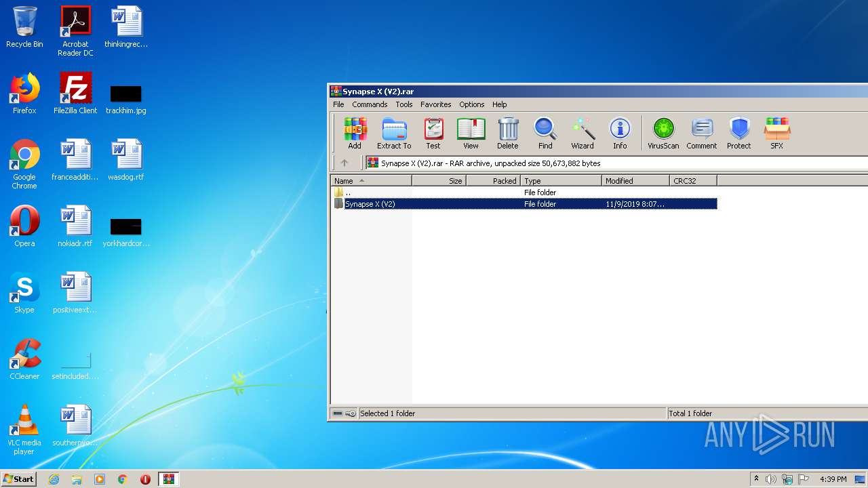Switch to WinRAR taskbar button
Viewport: 868px width, 488px height.
pos(168,479)
